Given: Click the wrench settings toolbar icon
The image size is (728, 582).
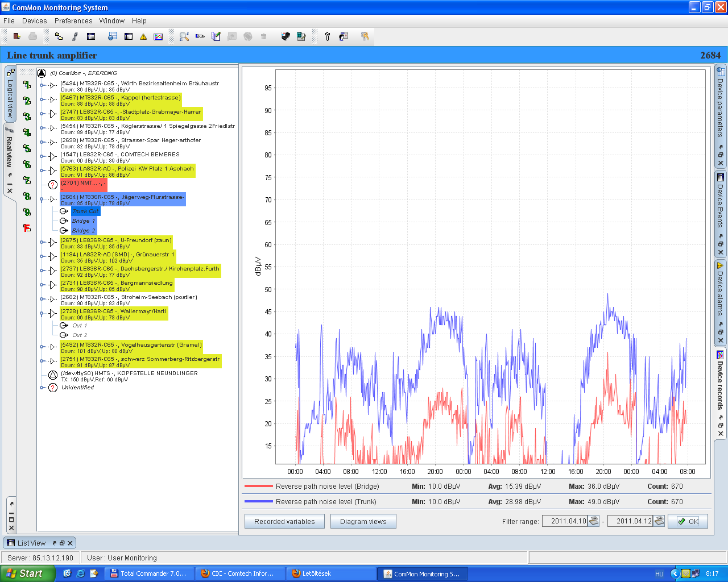Looking at the screenshot, I should pyautogui.click(x=328, y=36).
